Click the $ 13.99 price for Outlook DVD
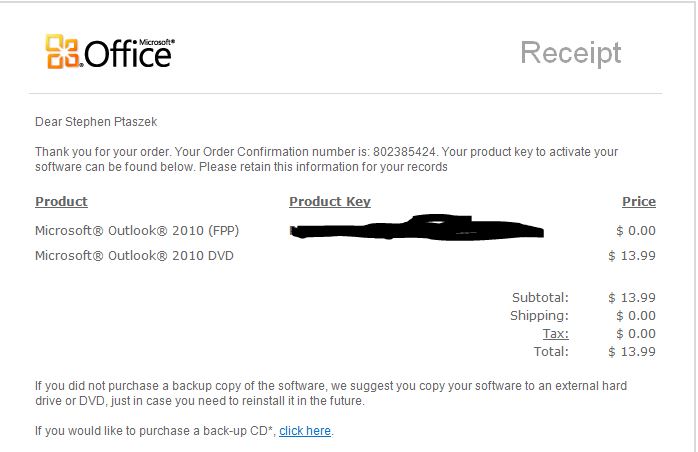Screen dimensions: 698x452 pyautogui.click(x=632, y=256)
